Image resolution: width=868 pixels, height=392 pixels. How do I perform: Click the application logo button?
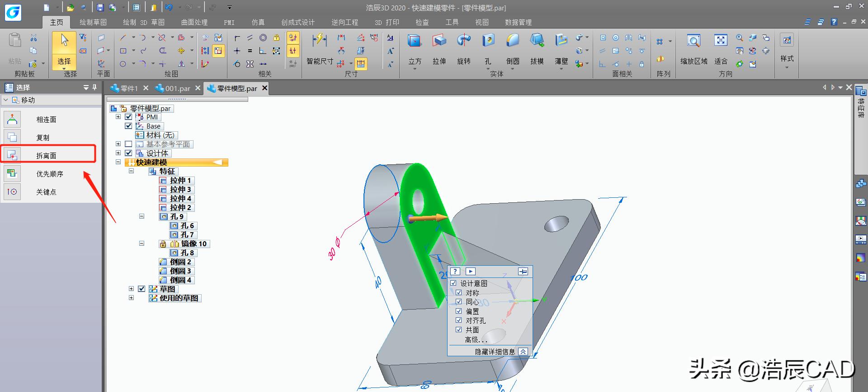[x=13, y=13]
